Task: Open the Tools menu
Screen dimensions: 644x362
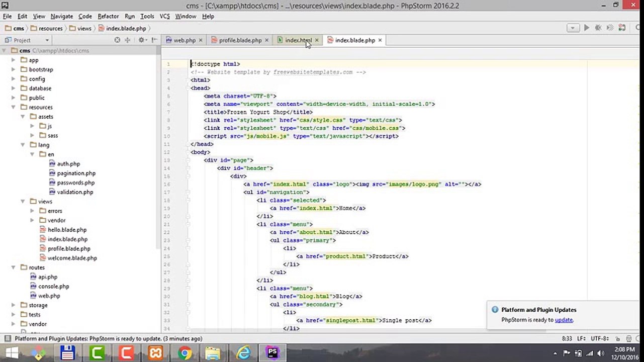Action: [147, 16]
